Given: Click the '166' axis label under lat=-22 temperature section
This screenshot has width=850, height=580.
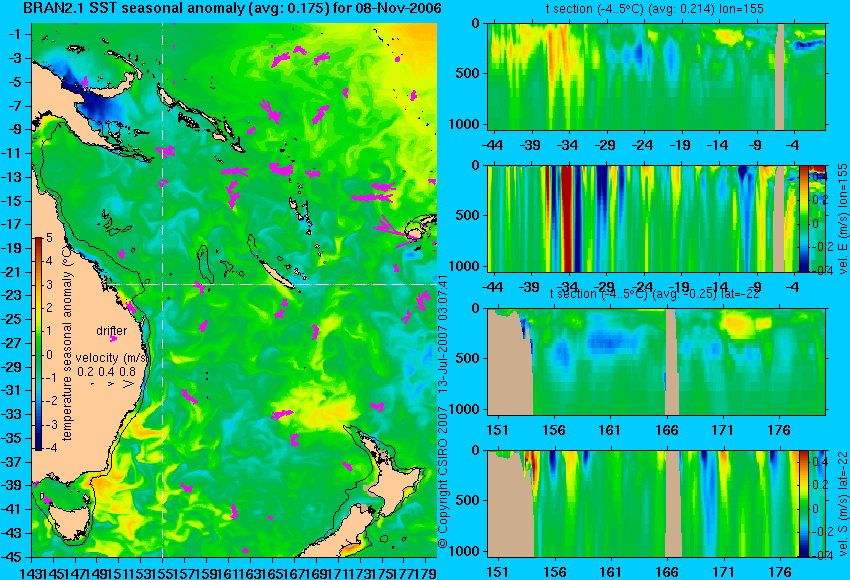Looking at the screenshot, I should pyautogui.click(x=666, y=430).
